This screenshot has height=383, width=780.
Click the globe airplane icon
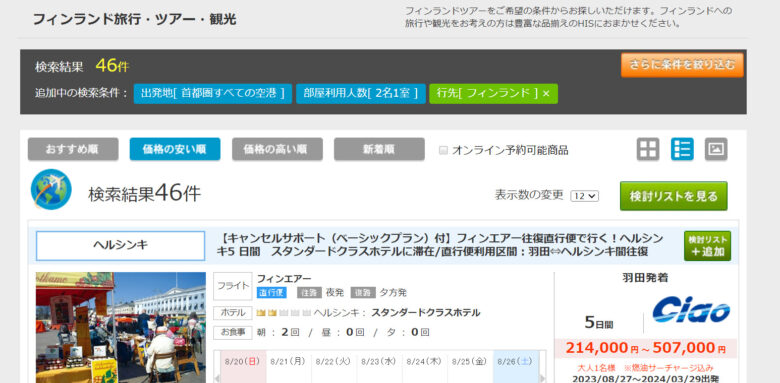click(51, 190)
